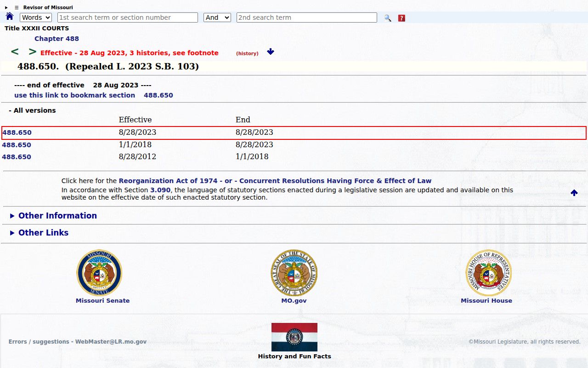Click the Great Seal of Missouri image
The width and height of the screenshot is (588, 368).
tap(294, 273)
